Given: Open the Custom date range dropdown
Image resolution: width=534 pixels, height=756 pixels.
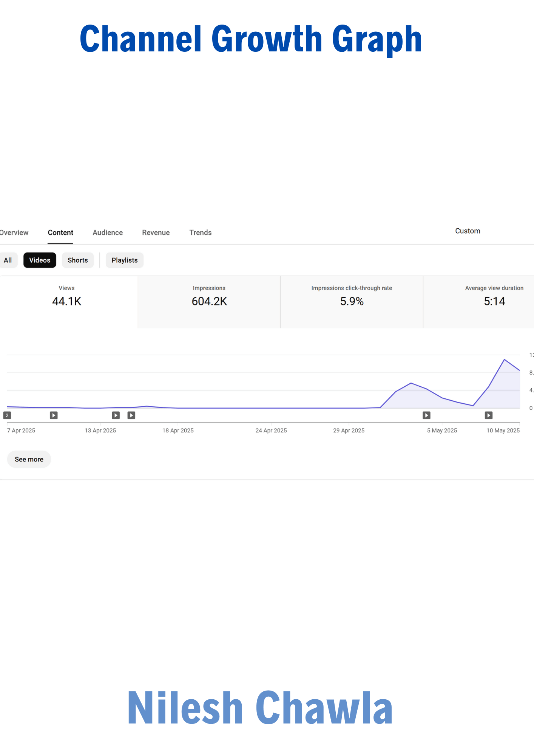Looking at the screenshot, I should 468,231.
